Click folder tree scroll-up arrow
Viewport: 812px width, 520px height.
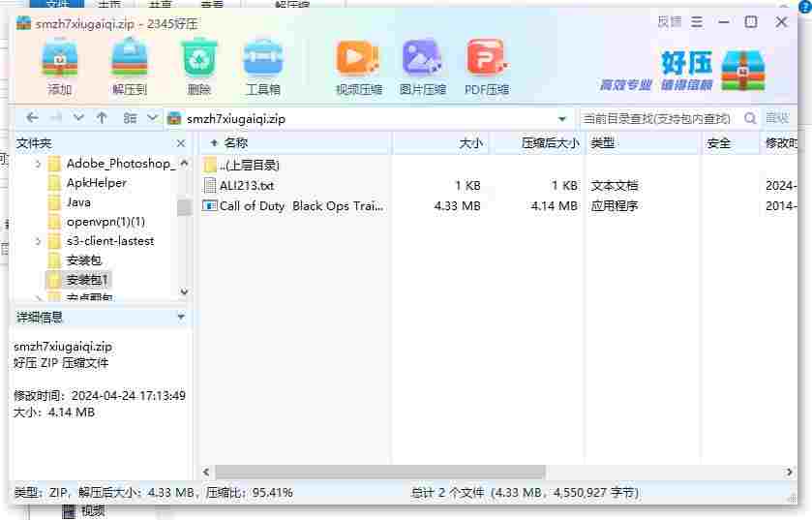pyautogui.click(x=184, y=163)
